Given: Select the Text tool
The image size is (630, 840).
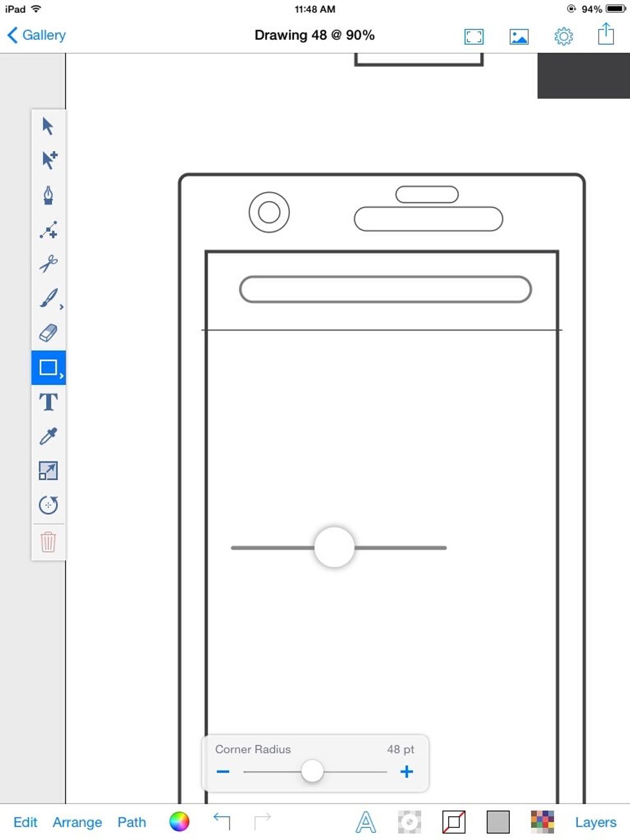Looking at the screenshot, I should (x=48, y=402).
